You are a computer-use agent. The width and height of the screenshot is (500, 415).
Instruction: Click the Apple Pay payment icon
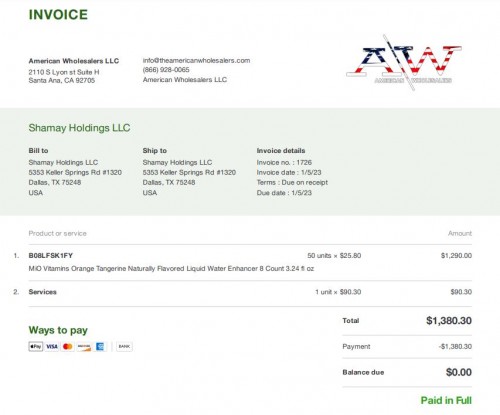tap(36, 347)
